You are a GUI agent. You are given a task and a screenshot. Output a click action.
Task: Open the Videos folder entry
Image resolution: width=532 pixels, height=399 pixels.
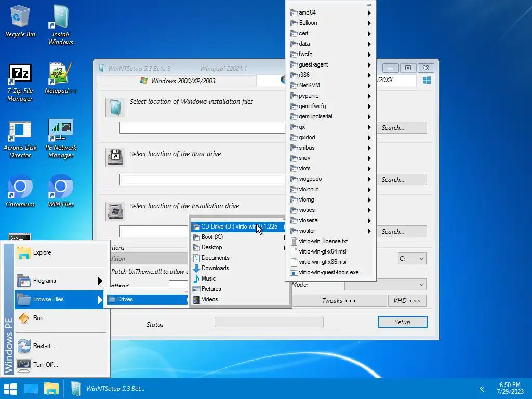[x=239, y=299]
